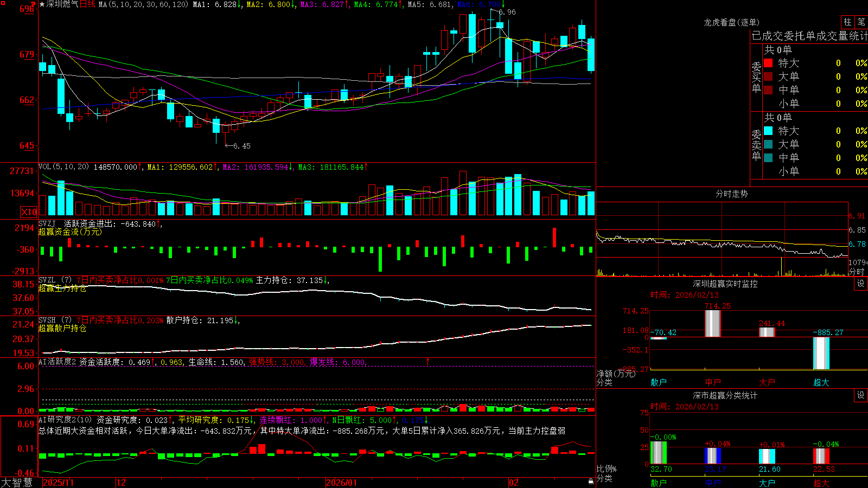
Task: Open 设 settings for 深圳超赢实时监控
Action: click(x=861, y=284)
